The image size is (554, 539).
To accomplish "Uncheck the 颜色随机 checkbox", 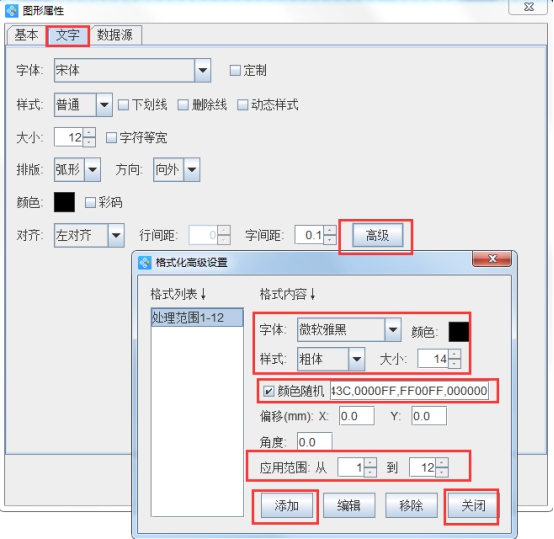I will pyautogui.click(x=268, y=391).
